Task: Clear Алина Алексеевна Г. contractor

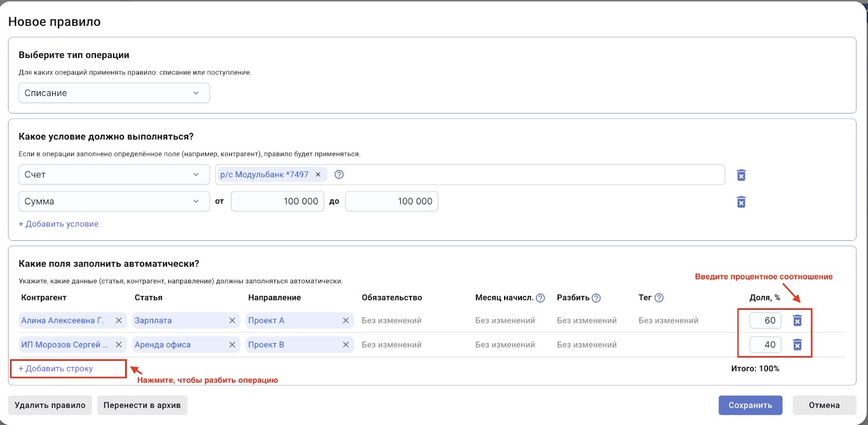Action: pyautogui.click(x=118, y=321)
